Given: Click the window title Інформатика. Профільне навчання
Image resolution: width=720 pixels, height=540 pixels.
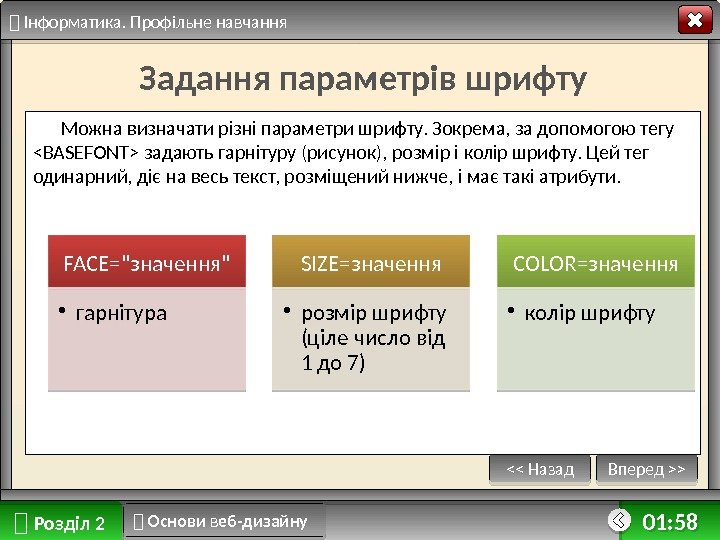Looking at the screenshot, I should [155, 22].
